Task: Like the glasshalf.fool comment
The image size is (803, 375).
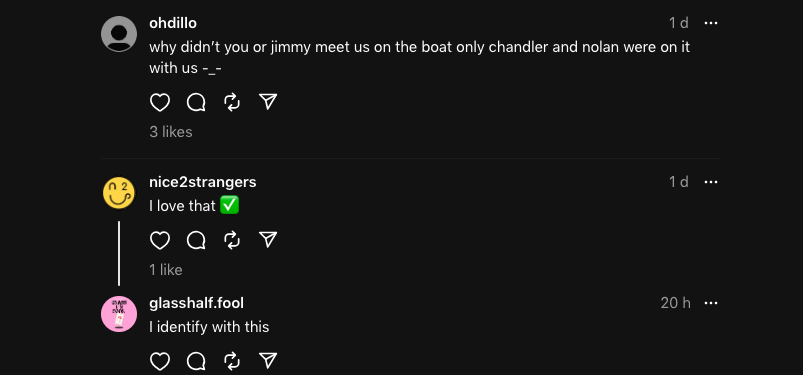Action: tap(160, 362)
